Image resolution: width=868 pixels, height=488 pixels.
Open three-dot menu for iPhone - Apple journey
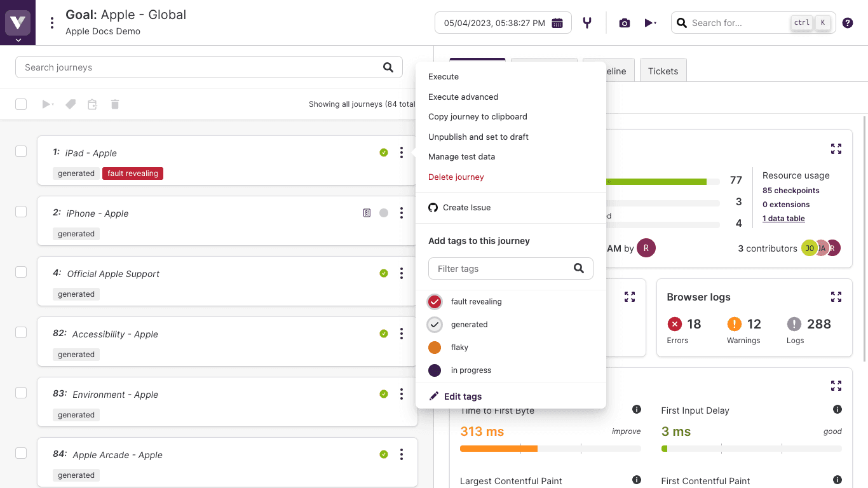coord(402,213)
